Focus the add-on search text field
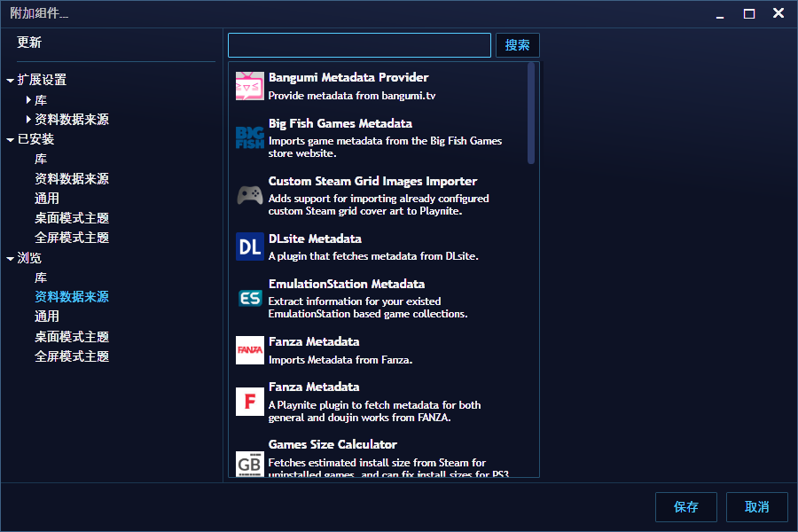 point(359,45)
